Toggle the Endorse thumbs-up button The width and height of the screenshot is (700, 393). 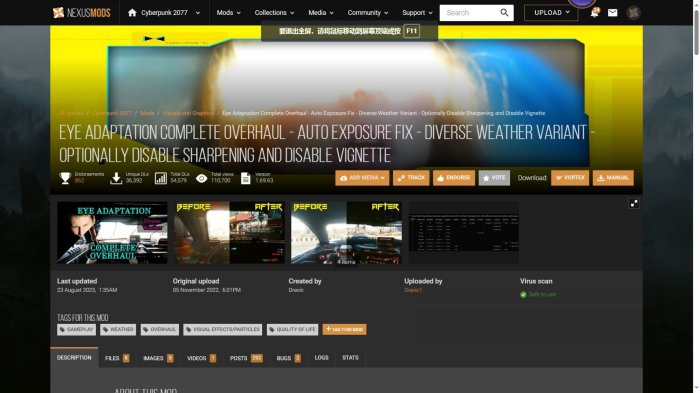454,178
